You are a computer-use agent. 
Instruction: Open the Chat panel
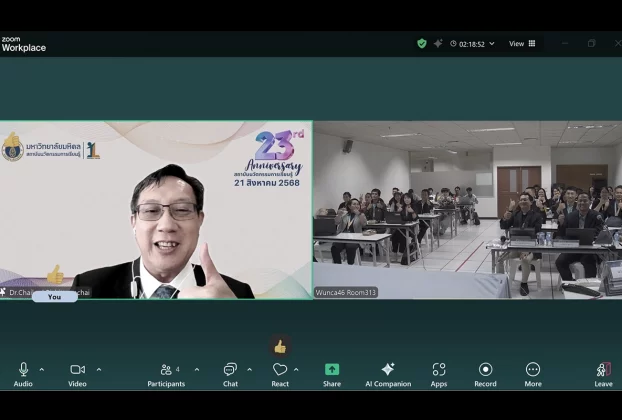point(230,374)
